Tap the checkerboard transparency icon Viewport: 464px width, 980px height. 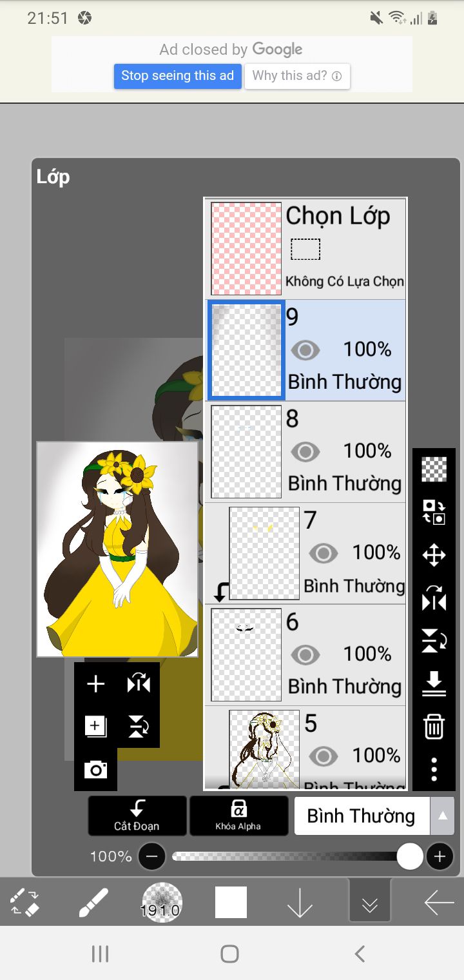coord(434,469)
